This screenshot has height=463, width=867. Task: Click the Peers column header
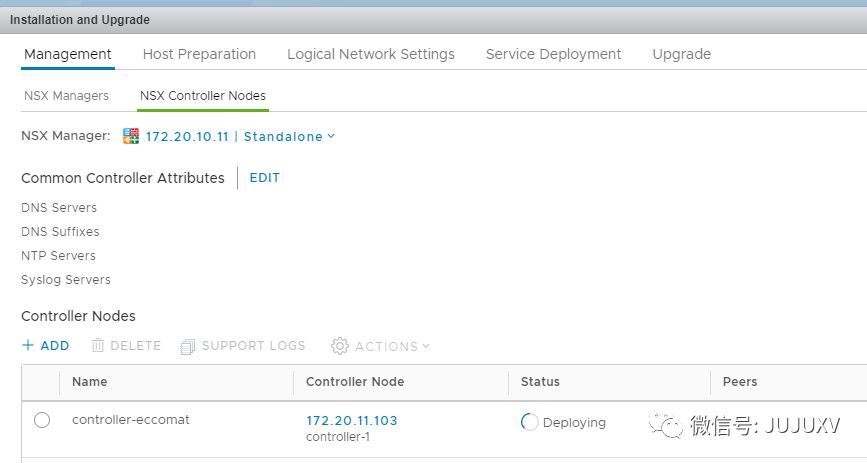click(x=740, y=382)
